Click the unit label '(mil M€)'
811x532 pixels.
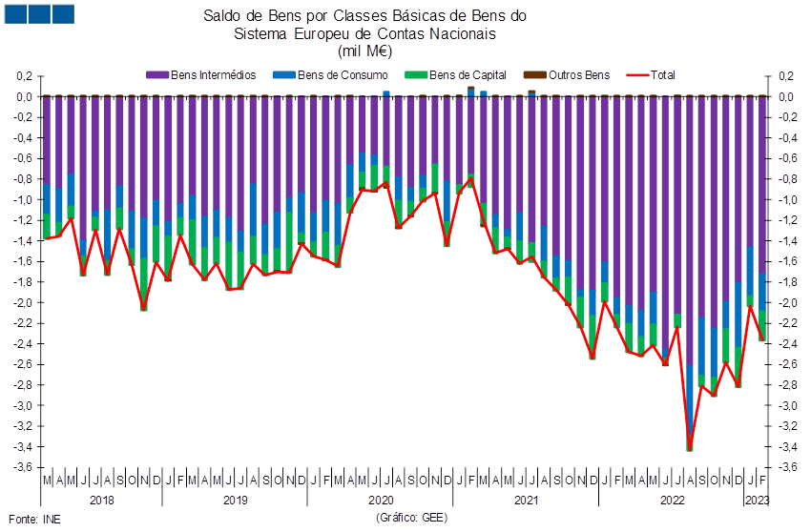[364, 51]
